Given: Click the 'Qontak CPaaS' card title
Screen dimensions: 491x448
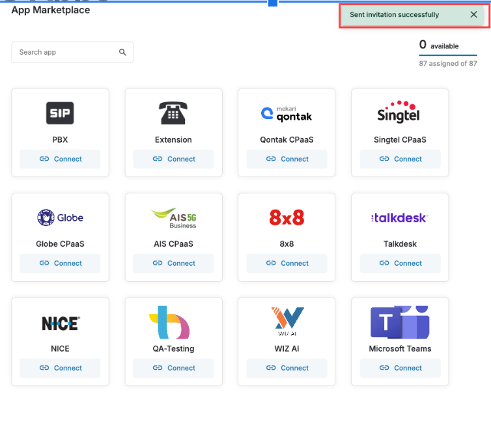Looking at the screenshot, I should pos(287,139).
